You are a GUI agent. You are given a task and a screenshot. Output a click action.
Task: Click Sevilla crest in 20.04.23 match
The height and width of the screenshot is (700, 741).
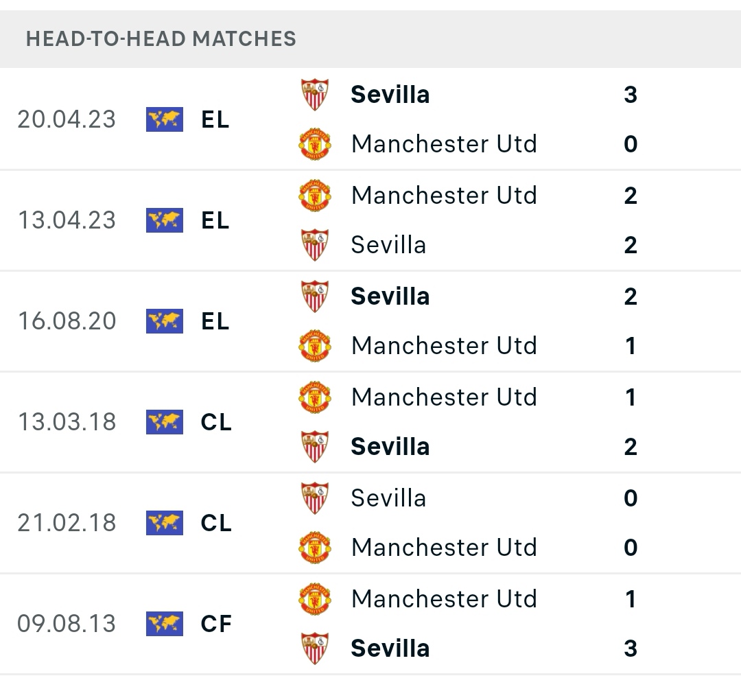pos(315,94)
